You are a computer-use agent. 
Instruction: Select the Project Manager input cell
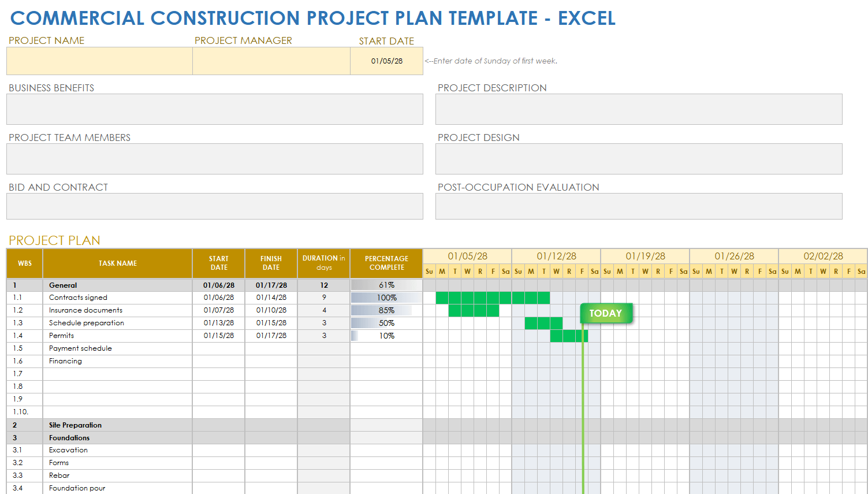click(271, 61)
